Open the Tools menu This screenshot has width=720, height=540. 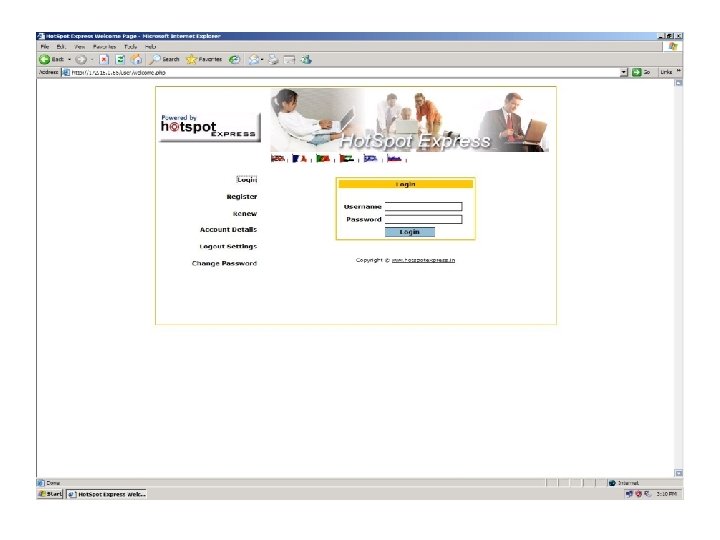(x=130, y=46)
